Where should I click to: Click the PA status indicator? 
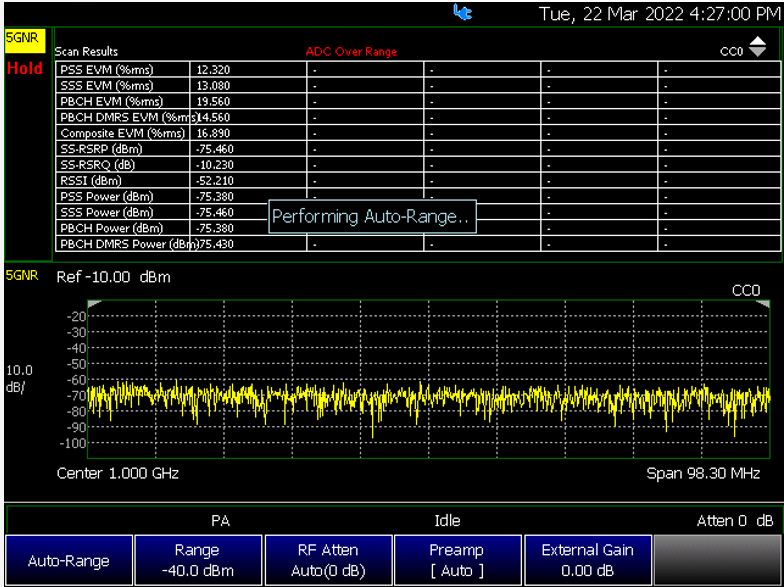point(220,521)
